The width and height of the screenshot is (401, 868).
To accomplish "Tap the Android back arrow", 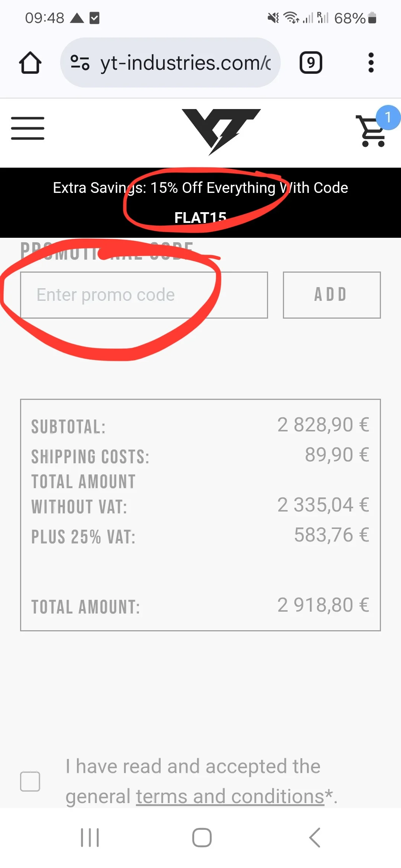I will pos(314,838).
